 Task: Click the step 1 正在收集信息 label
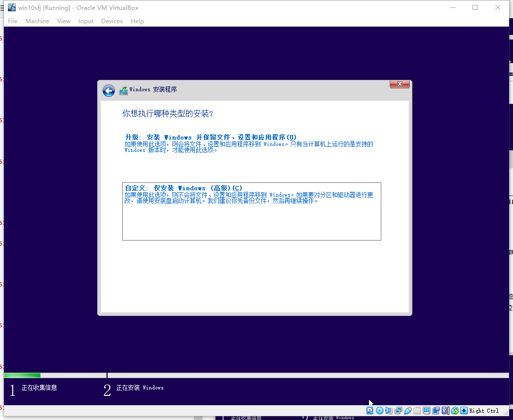coord(39,387)
